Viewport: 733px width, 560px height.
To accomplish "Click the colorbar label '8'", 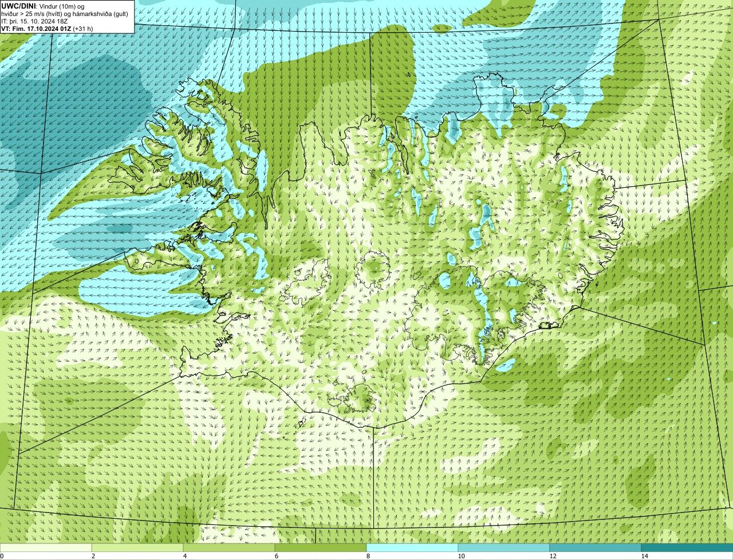I will (368, 556).
